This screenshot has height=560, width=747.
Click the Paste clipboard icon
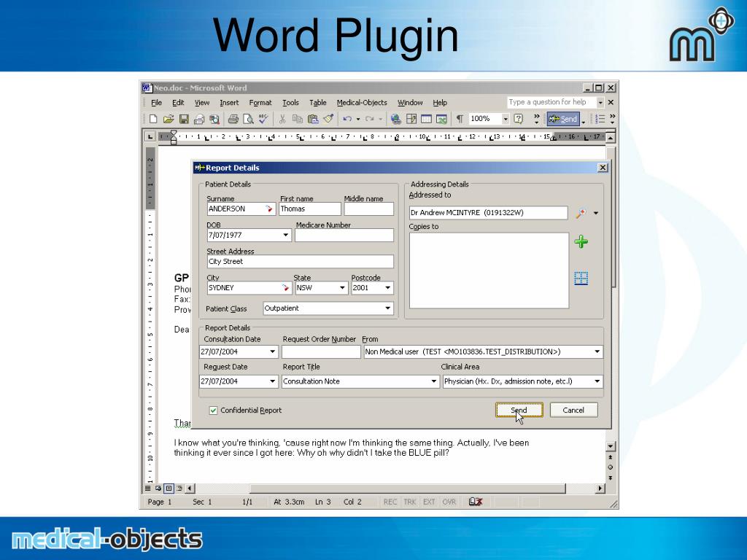click(x=313, y=119)
